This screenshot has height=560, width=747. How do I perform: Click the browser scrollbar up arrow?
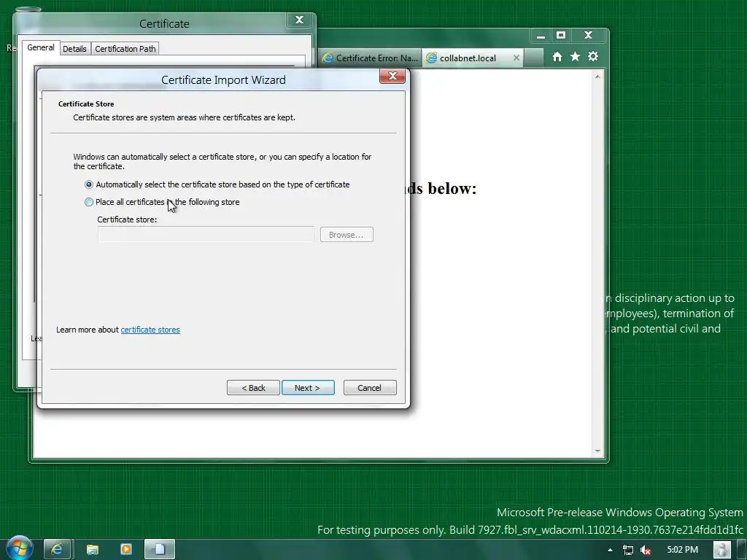point(597,76)
